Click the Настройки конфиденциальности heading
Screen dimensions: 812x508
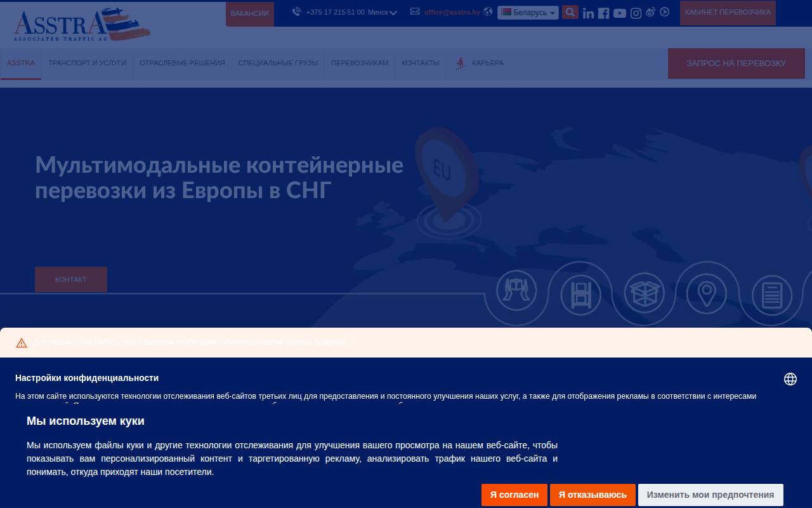click(x=87, y=378)
